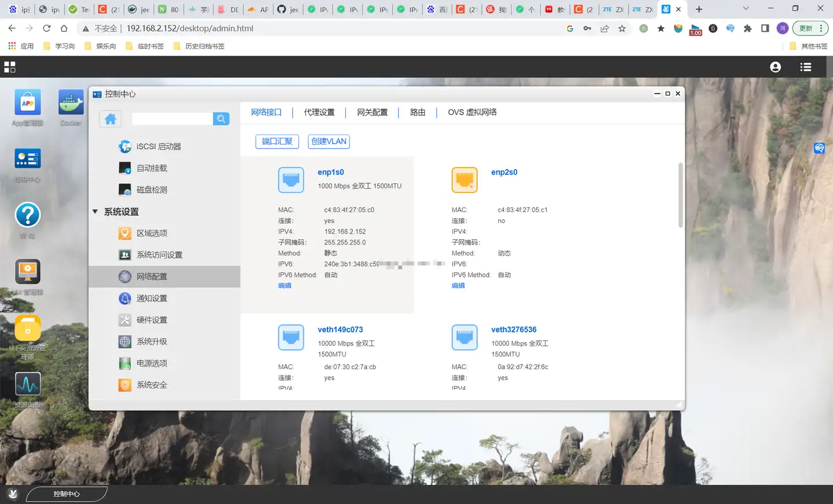The height and width of the screenshot is (504, 833).
Task: Click enp1s0 IPV4 value 192.168.2.152
Action: [345, 232]
